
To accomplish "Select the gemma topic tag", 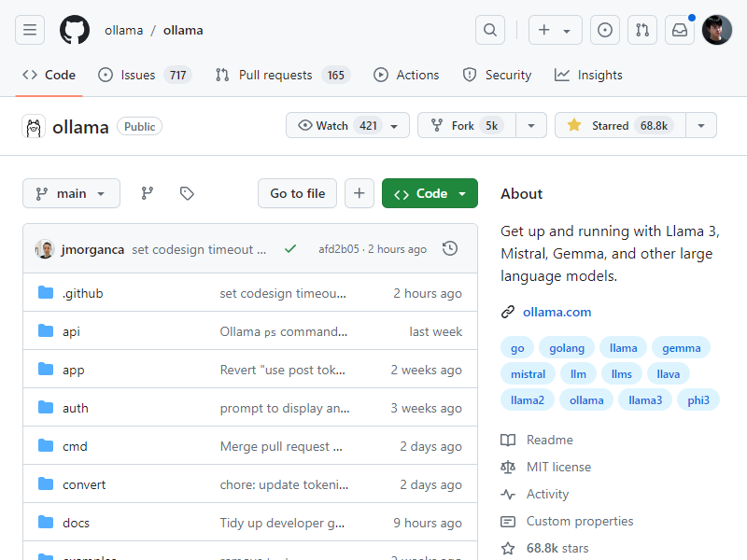I will (x=682, y=347).
